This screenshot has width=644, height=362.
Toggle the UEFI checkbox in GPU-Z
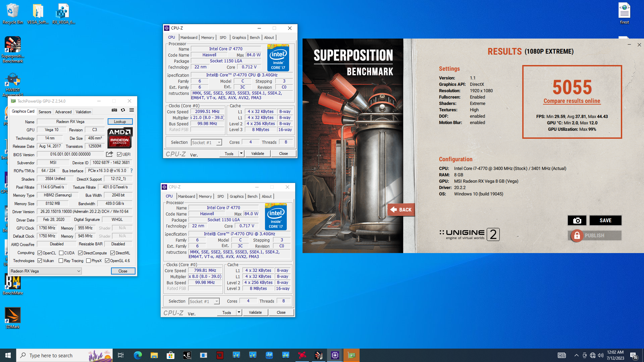[119, 155]
